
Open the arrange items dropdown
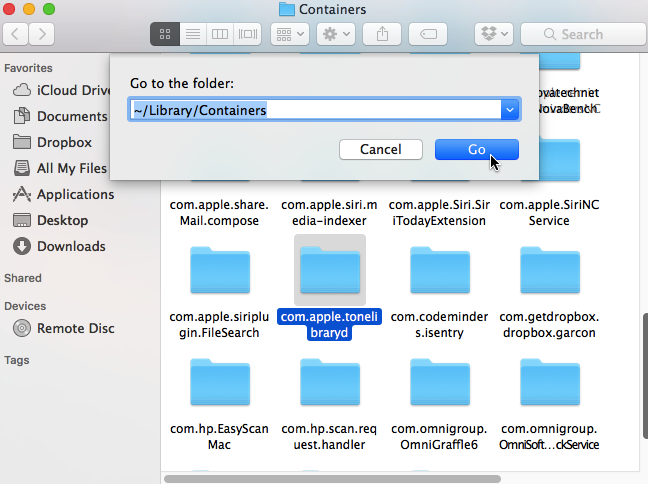point(290,34)
